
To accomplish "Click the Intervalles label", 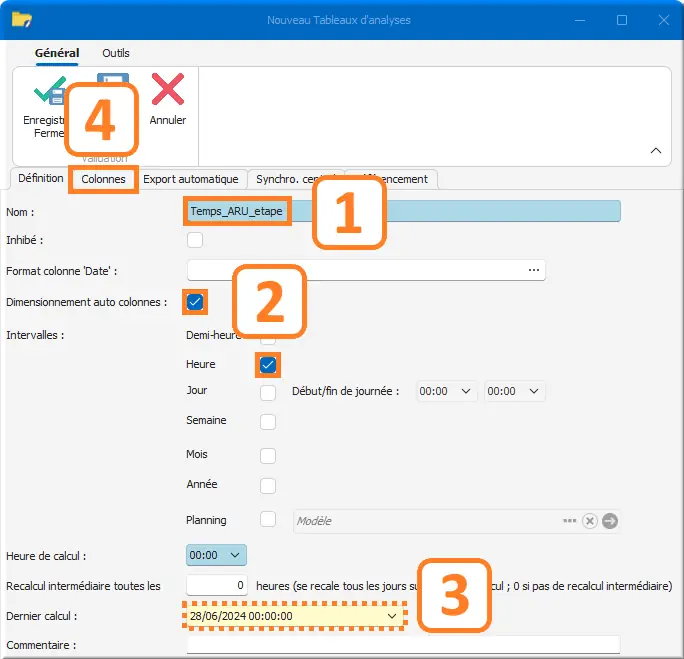I will 35,335.
